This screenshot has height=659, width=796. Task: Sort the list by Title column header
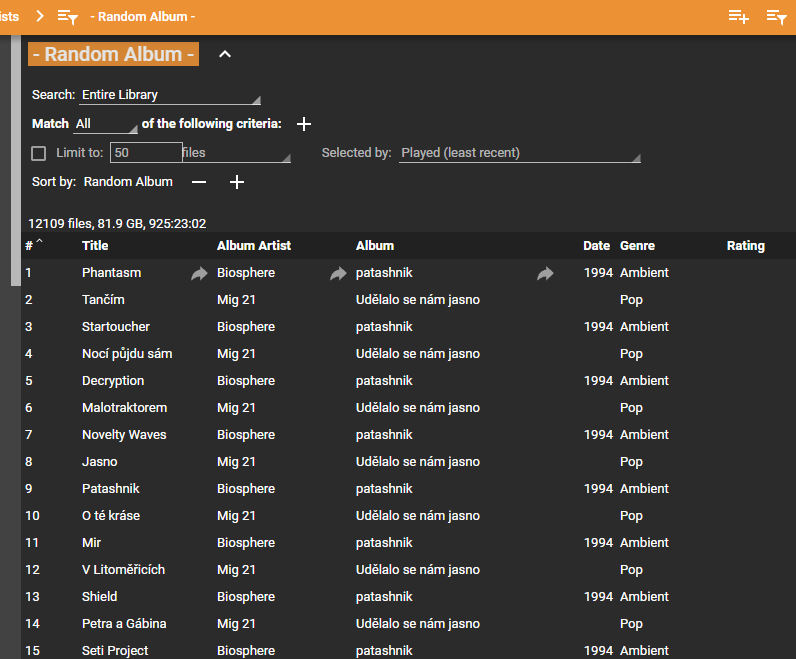95,245
